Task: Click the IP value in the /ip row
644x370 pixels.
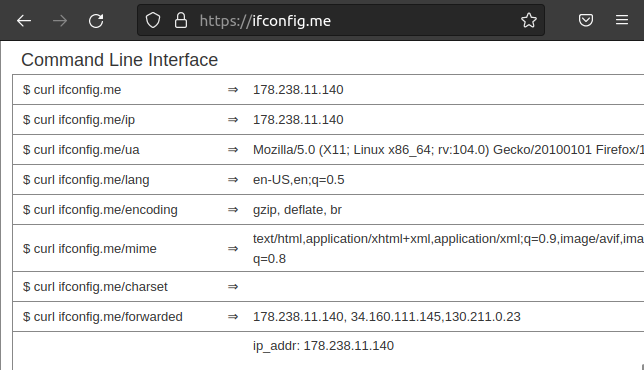Action: (x=298, y=120)
